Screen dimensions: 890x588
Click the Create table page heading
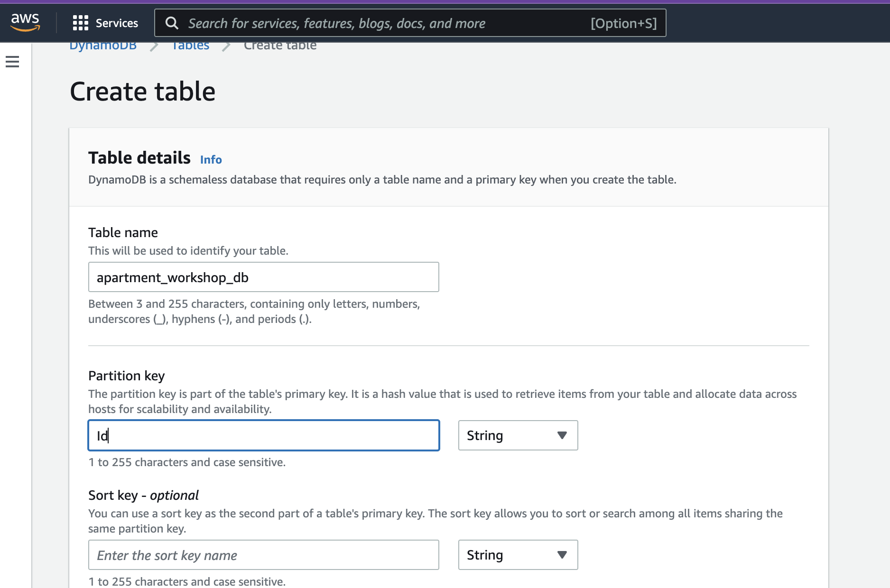[x=142, y=92]
